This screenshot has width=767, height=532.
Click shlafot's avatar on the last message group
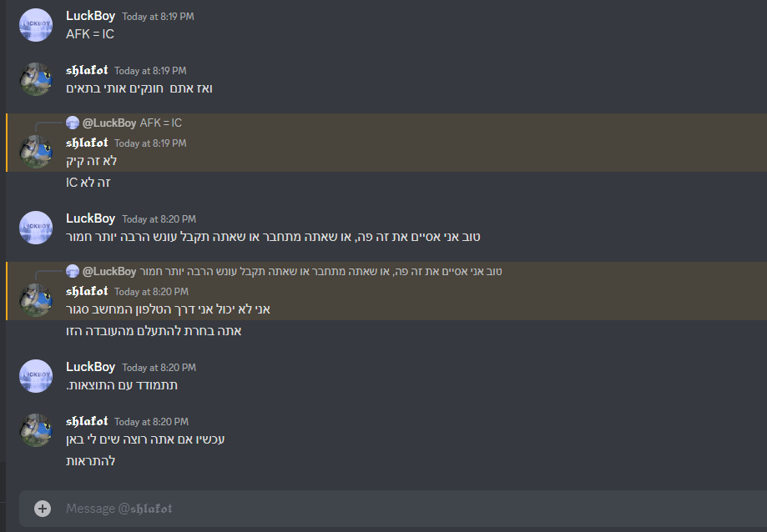coord(36,430)
